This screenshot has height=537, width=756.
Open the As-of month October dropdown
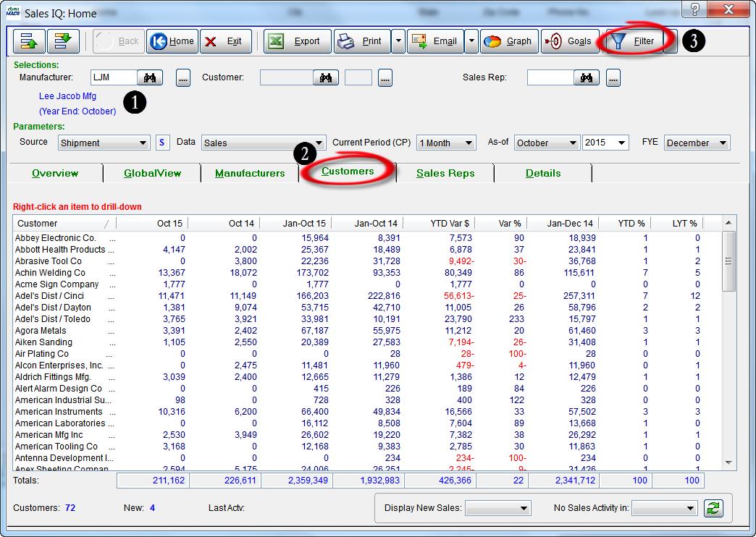tap(547, 143)
